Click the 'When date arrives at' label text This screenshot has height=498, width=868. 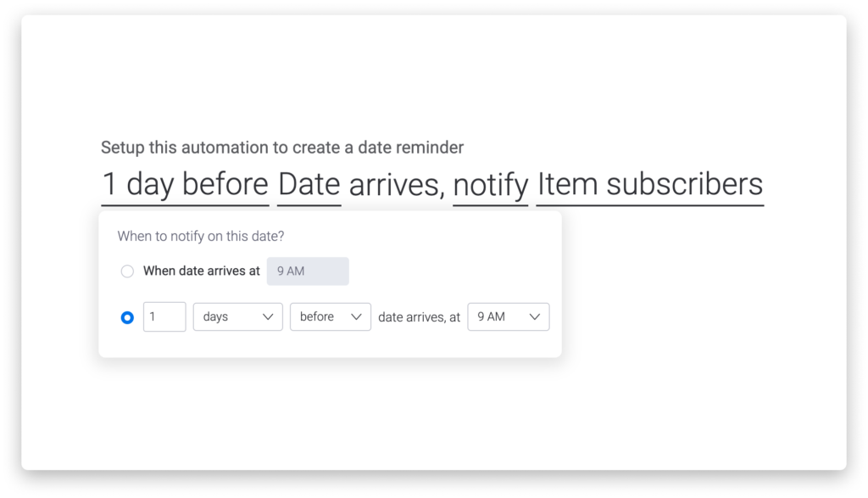pyautogui.click(x=202, y=271)
